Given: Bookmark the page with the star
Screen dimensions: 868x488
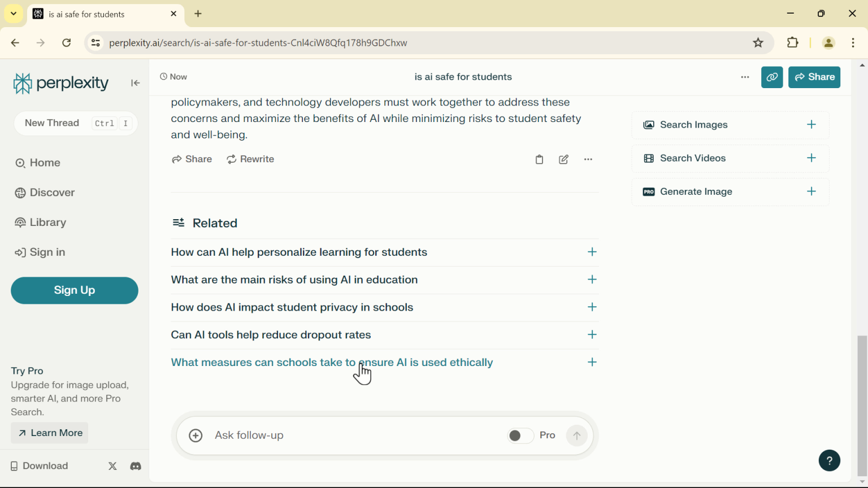Looking at the screenshot, I should [758, 42].
